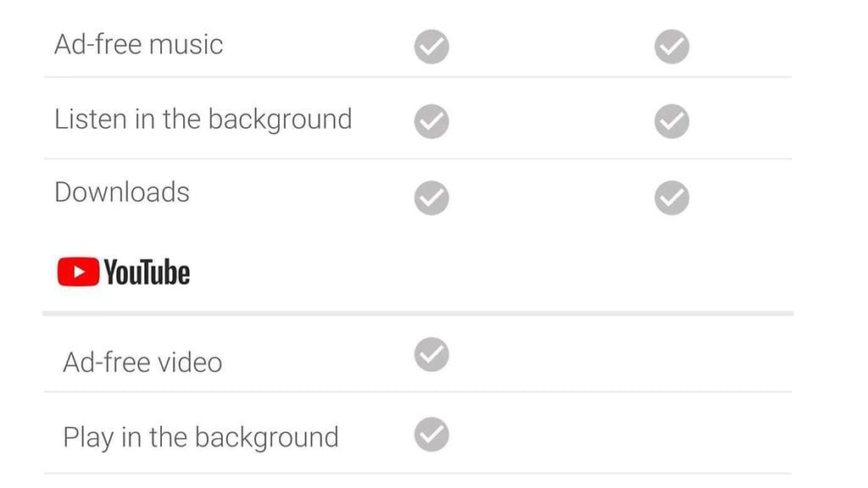Select left checkmark beside Listen in the background
This screenshot has width=868, height=488.
pos(431,122)
